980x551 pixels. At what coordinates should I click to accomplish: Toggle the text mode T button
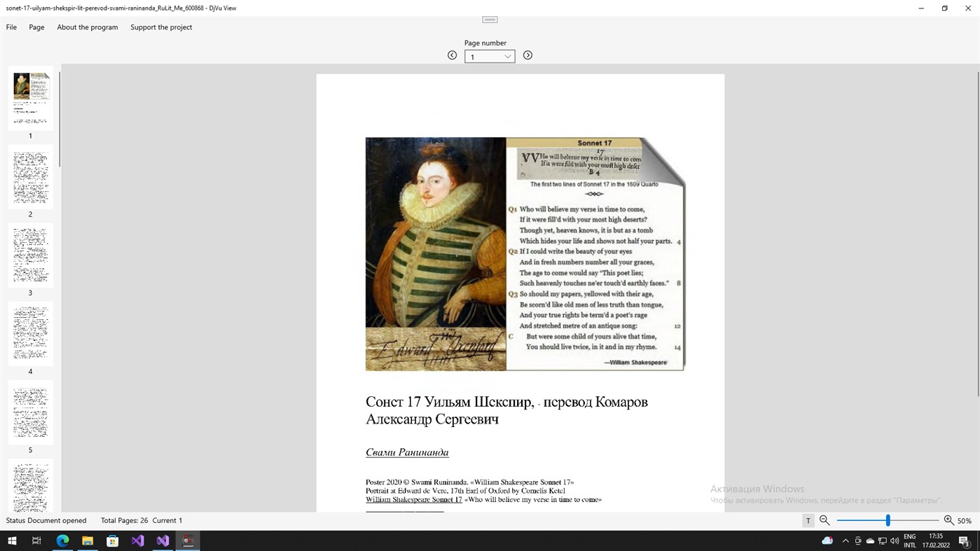point(808,520)
